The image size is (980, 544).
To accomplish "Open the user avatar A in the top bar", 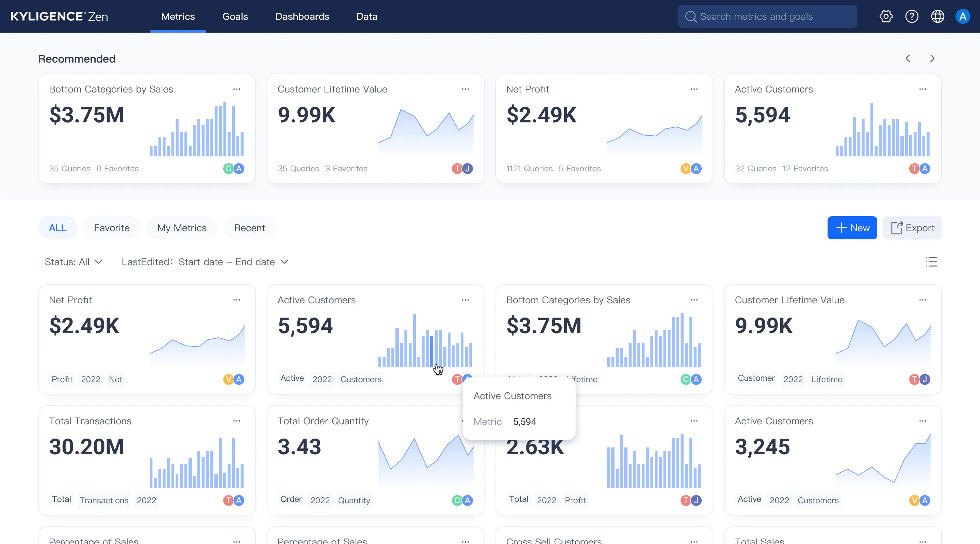I will point(963,16).
